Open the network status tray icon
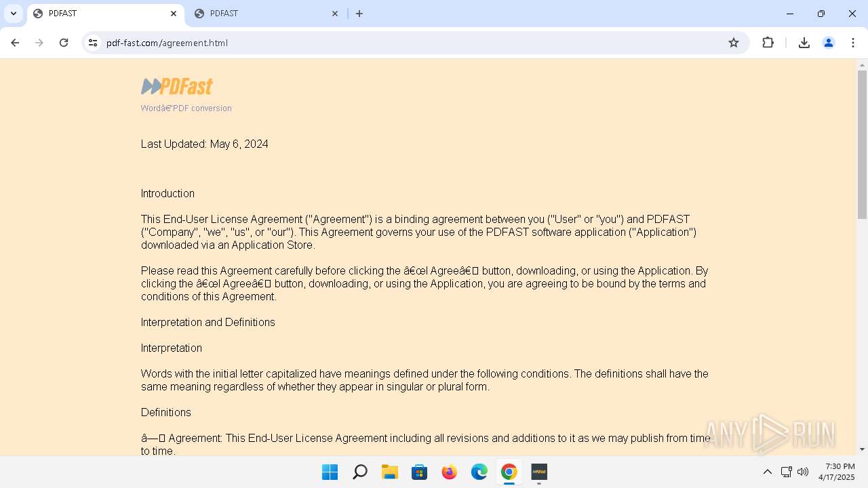The height and width of the screenshot is (488, 868). coord(787,472)
